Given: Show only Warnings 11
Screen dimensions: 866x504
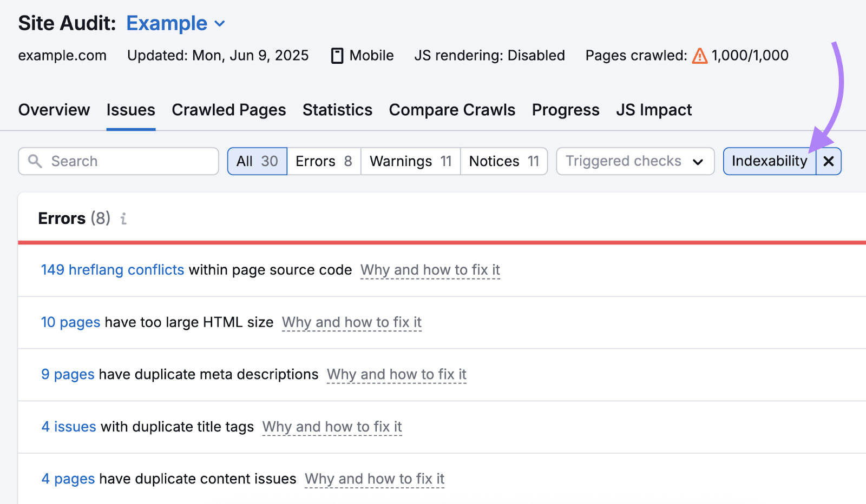Looking at the screenshot, I should 410,161.
